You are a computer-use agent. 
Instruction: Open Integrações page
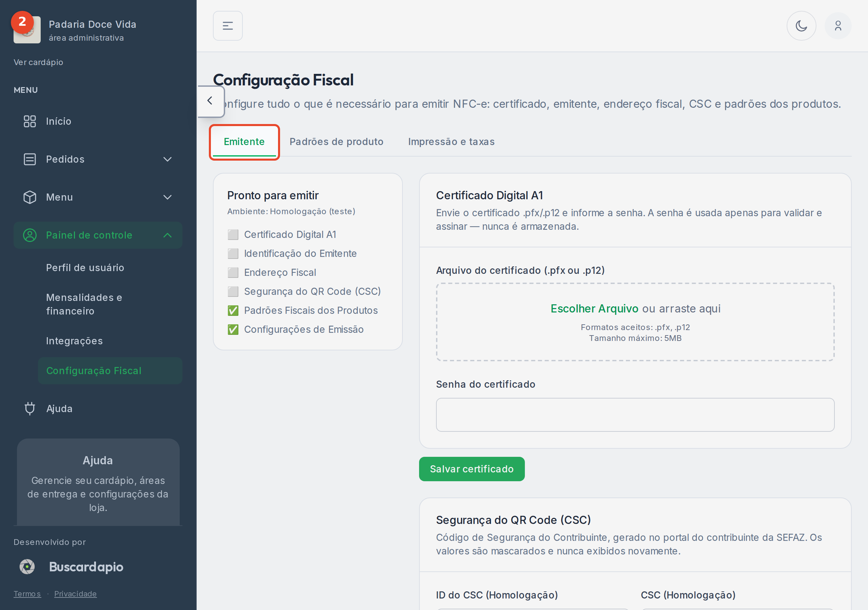pos(74,341)
